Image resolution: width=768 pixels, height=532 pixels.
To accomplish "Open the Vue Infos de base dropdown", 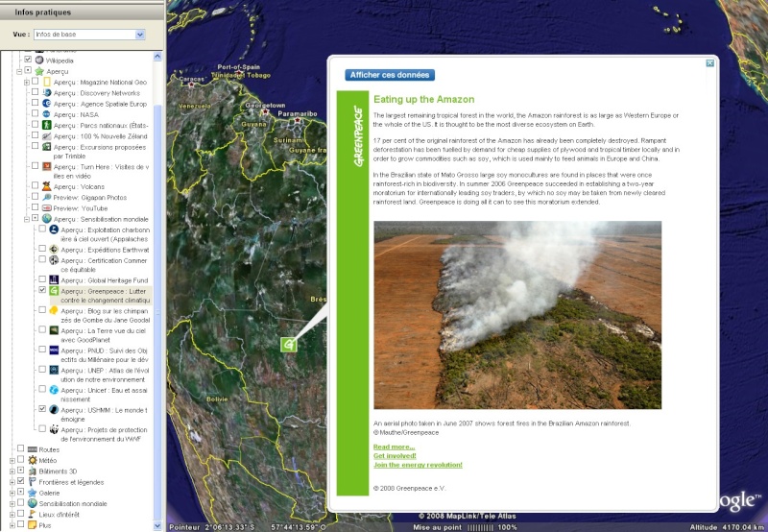I will click(x=140, y=35).
